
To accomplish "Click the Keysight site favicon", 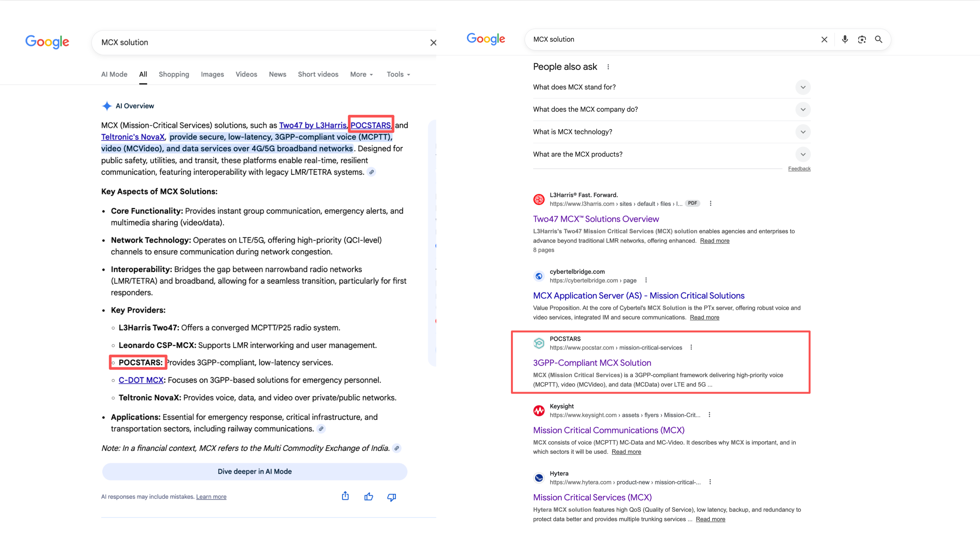I will pyautogui.click(x=539, y=411).
